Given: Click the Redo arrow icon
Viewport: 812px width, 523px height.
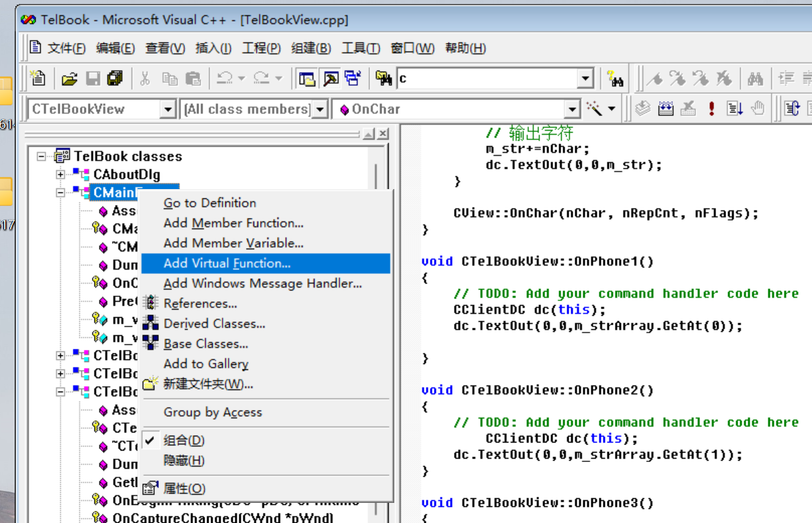Looking at the screenshot, I should [262, 78].
